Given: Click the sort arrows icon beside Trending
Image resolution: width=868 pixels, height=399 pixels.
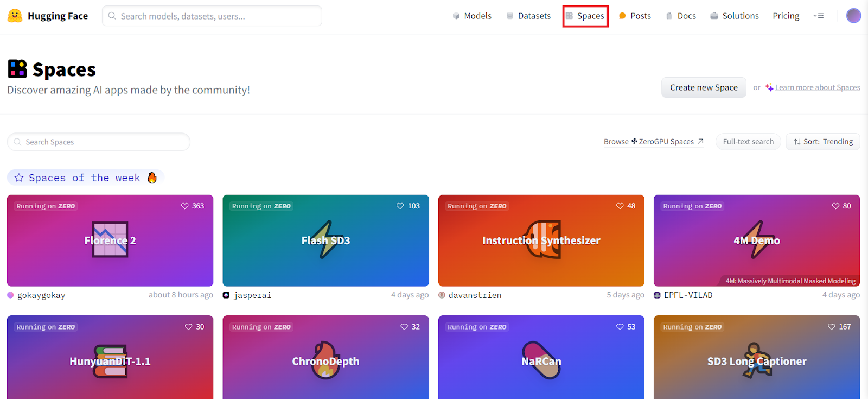Looking at the screenshot, I should (x=797, y=142).
